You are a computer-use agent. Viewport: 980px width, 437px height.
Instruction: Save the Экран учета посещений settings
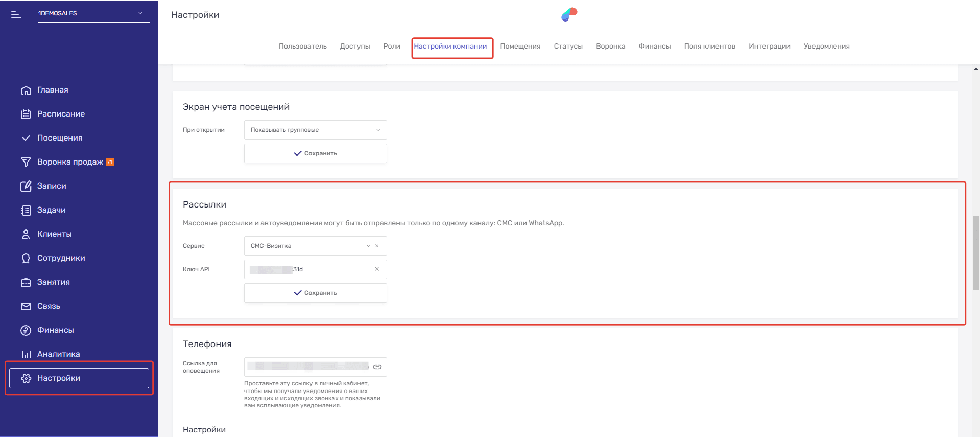tap(315, 153)
